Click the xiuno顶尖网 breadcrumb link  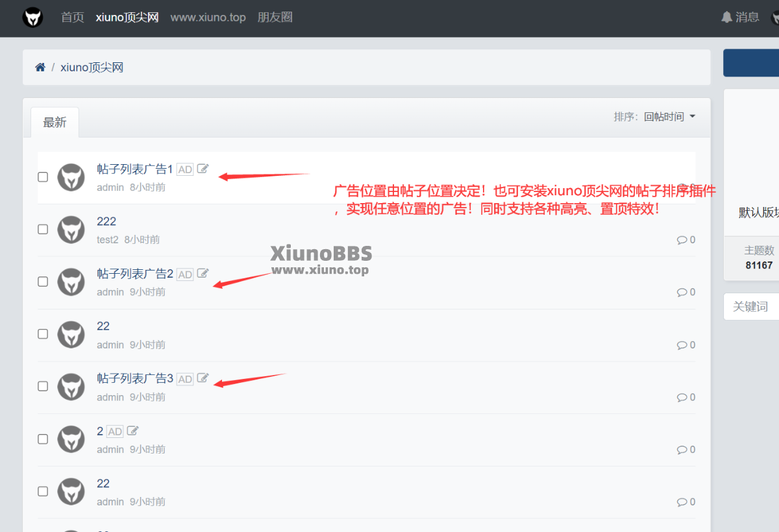coord(92,67)
